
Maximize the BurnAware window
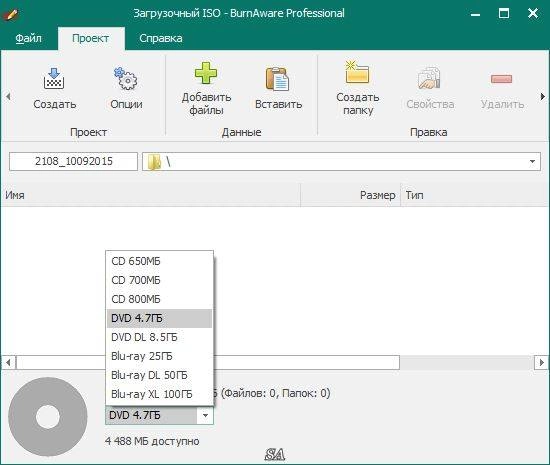(x=504, y=13)
